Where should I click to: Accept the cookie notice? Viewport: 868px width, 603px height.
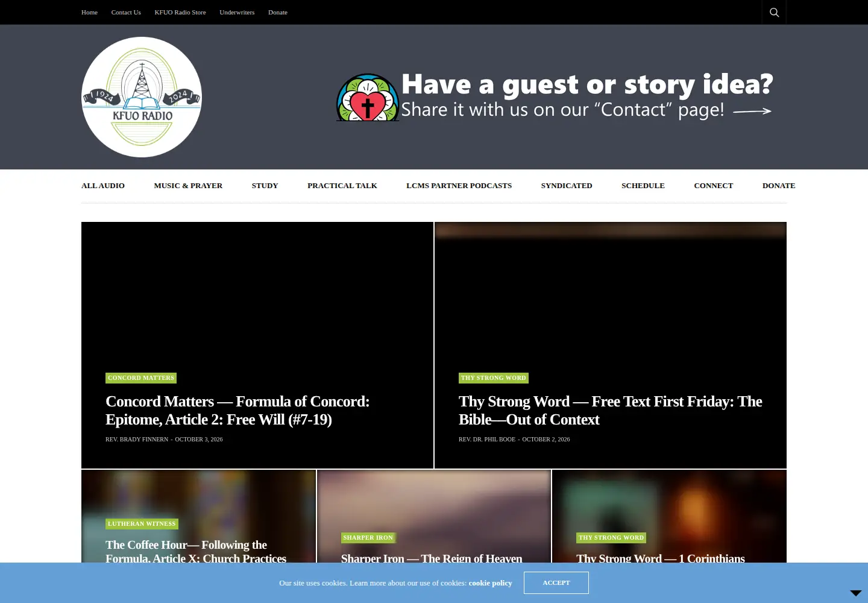(556, 583)
